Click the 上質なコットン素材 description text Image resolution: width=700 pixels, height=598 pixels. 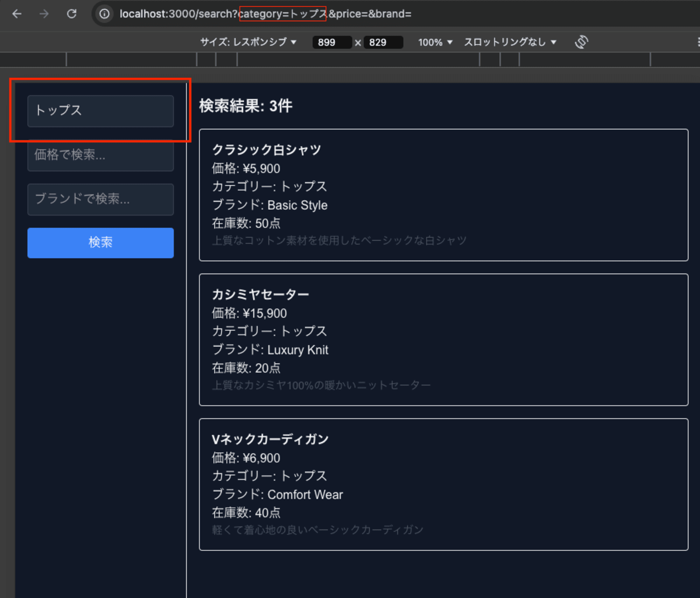click(x=339, y=240)
